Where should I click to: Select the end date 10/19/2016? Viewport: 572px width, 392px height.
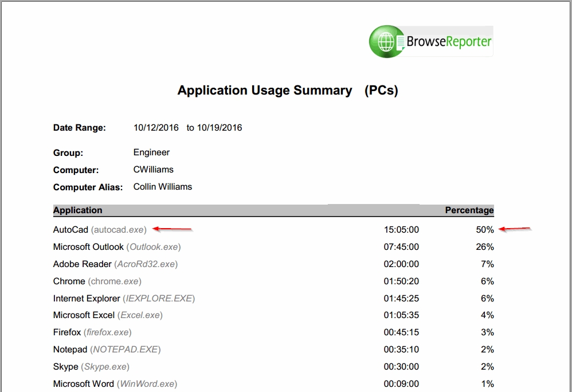click(x=220, y=128)
